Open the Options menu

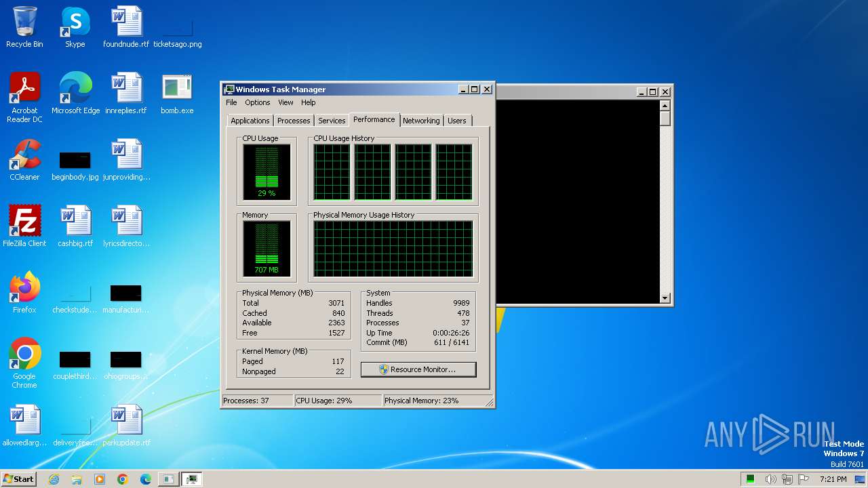(x=258, y=102)
